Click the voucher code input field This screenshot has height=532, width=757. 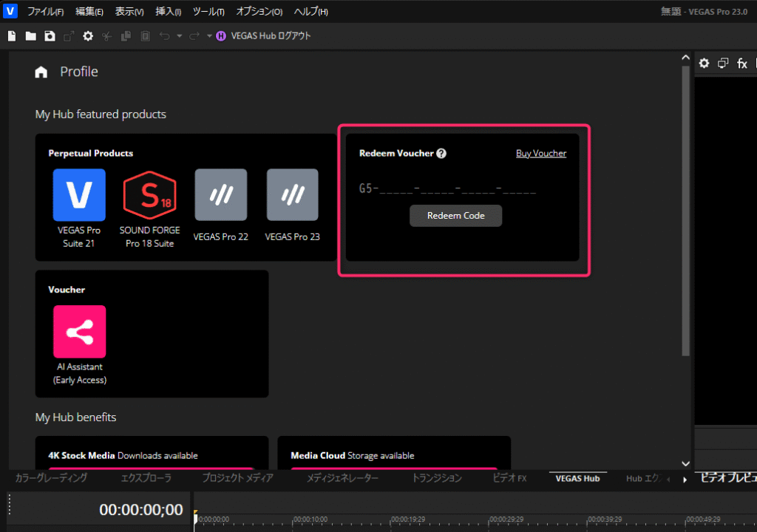click(448, 189)
